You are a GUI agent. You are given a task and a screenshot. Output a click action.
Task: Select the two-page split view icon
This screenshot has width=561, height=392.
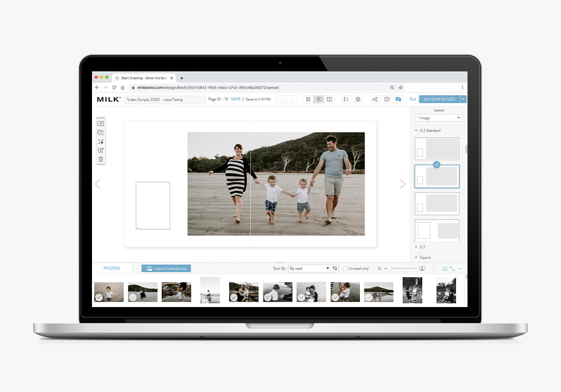[330, 100]
